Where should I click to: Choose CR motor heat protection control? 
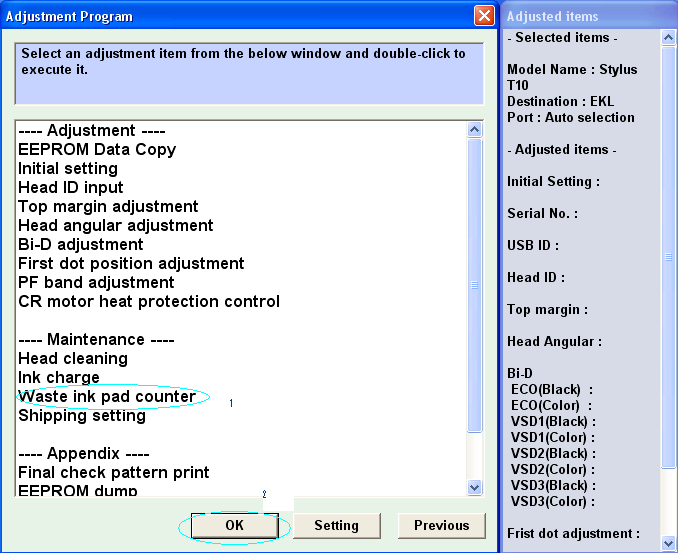coord(149,301)
